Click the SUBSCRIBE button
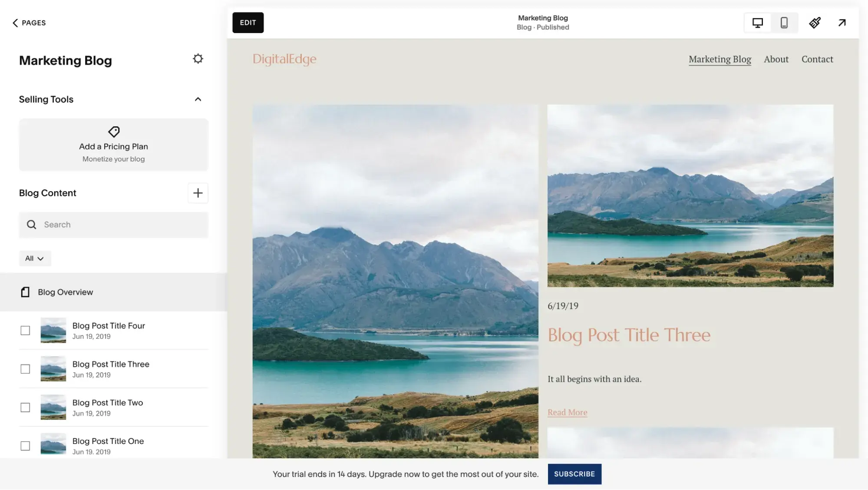This screenshot has height=490, width=868. pos(574,474)
